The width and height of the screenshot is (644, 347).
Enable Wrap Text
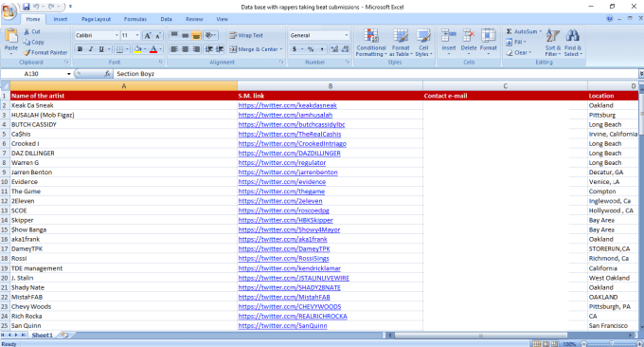point(246,35)
